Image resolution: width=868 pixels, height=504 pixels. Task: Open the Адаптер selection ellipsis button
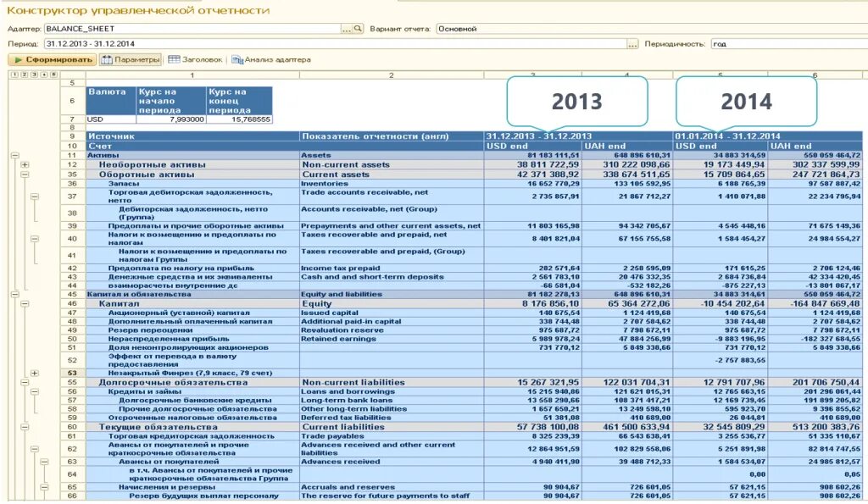347,29
